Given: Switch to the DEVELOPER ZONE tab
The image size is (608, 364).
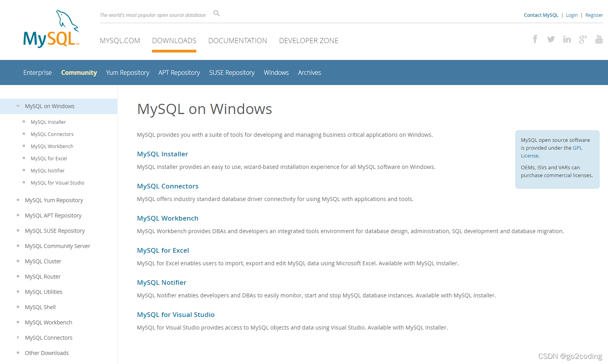Looking at the screenshot, I should click(309, 41).
